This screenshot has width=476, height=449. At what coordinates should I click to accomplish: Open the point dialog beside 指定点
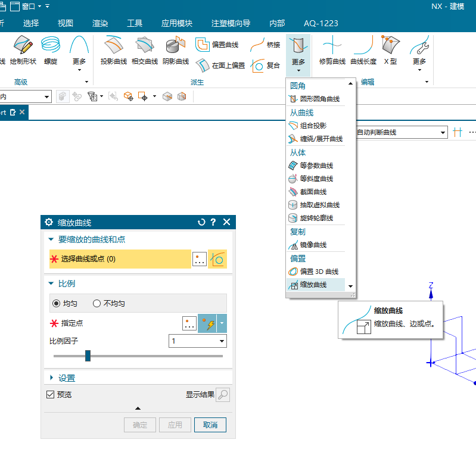189,323
